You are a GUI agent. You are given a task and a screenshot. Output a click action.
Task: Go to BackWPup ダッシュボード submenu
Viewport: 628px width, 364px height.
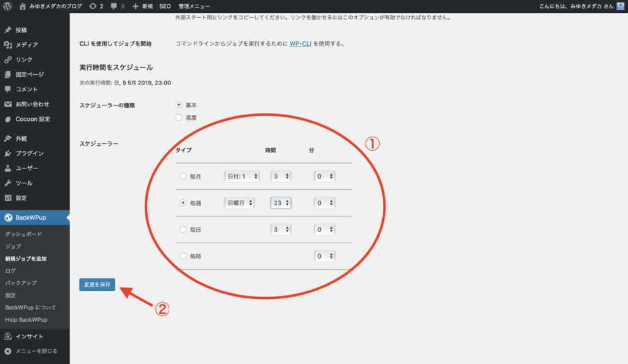click(23, 234)
